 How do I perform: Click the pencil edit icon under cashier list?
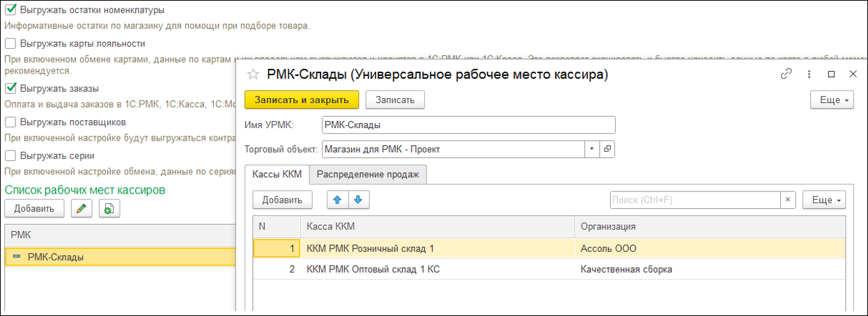(x=82, y=208)
